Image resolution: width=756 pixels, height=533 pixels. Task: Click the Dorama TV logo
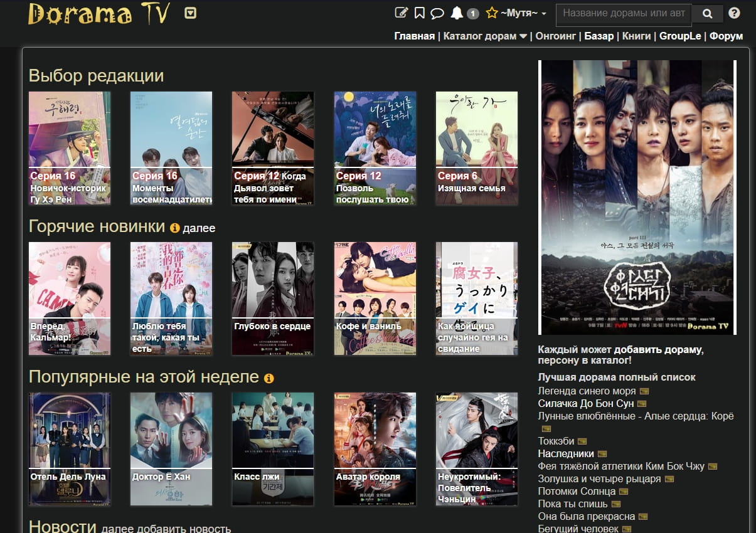pyautogui.click(x=99, y=14)
